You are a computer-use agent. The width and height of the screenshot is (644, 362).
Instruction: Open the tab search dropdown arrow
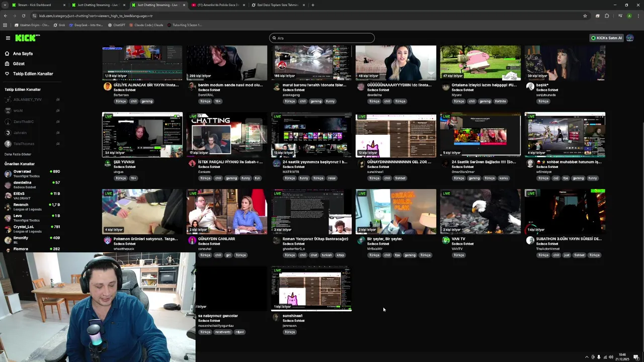click(5, 5)
